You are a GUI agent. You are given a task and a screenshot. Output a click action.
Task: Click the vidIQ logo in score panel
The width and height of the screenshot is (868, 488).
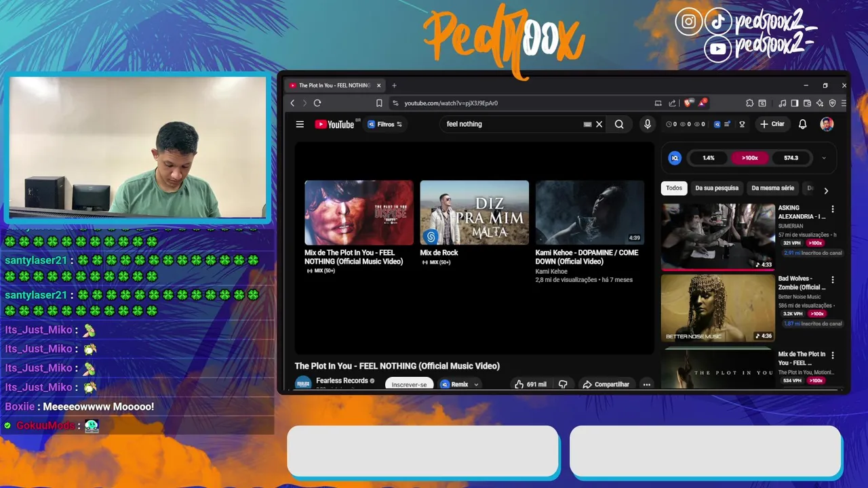pos(675,158)
